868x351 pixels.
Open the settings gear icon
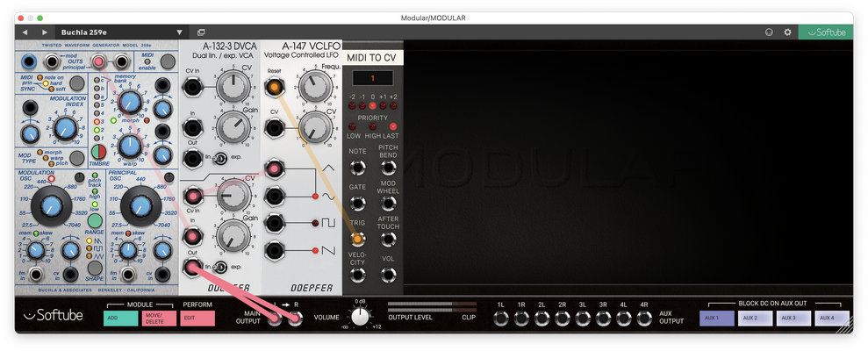787,32
